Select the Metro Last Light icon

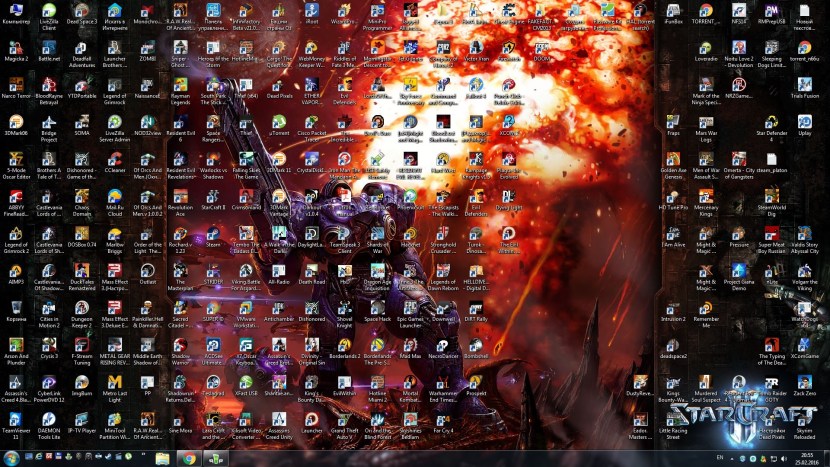114,383
